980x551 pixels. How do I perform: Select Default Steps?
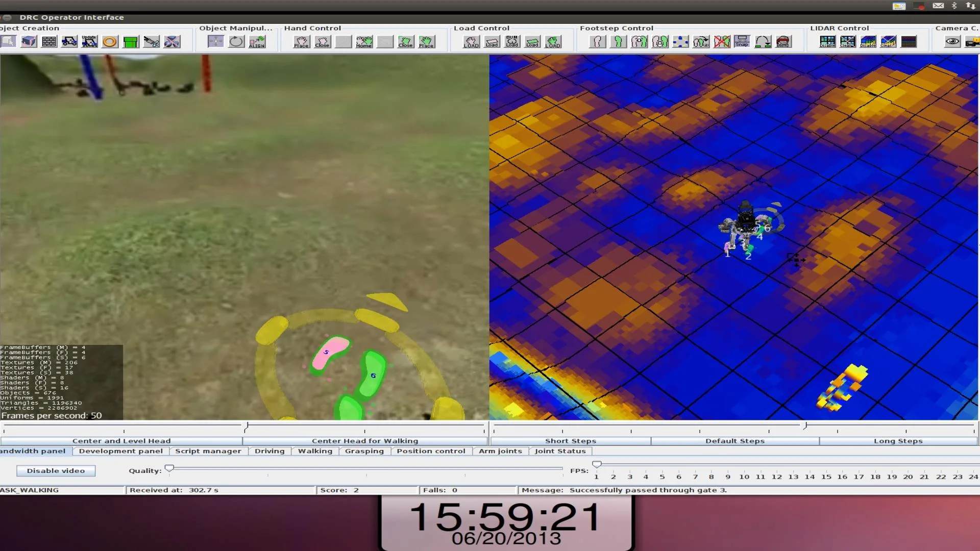[x=735, y=441]
